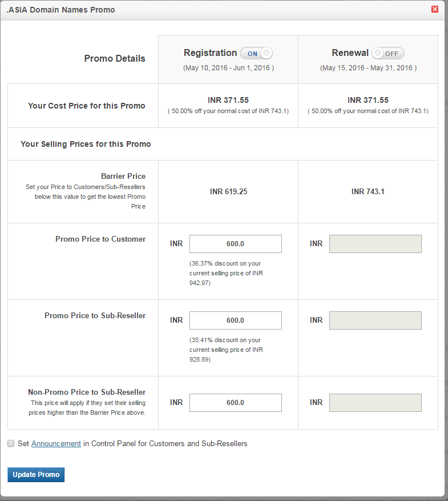Viewport: 448px width, 501px height.
Task: Click the Renewal barrier price INR 743.1
Action: (x=368, y=192)
